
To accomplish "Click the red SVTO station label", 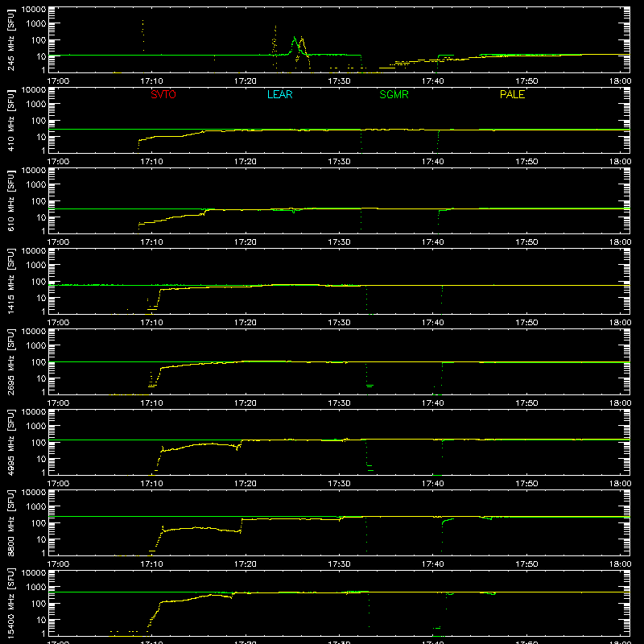I will 163,94.
